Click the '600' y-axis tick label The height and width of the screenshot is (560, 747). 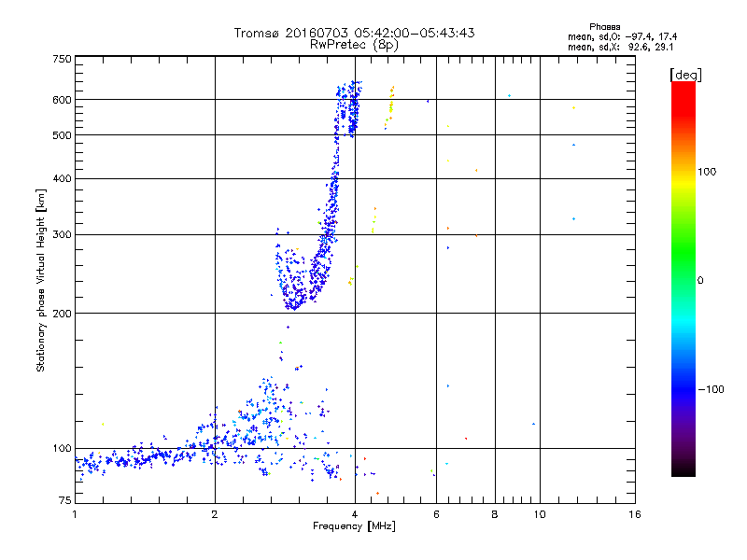click(x=62, y=100)
